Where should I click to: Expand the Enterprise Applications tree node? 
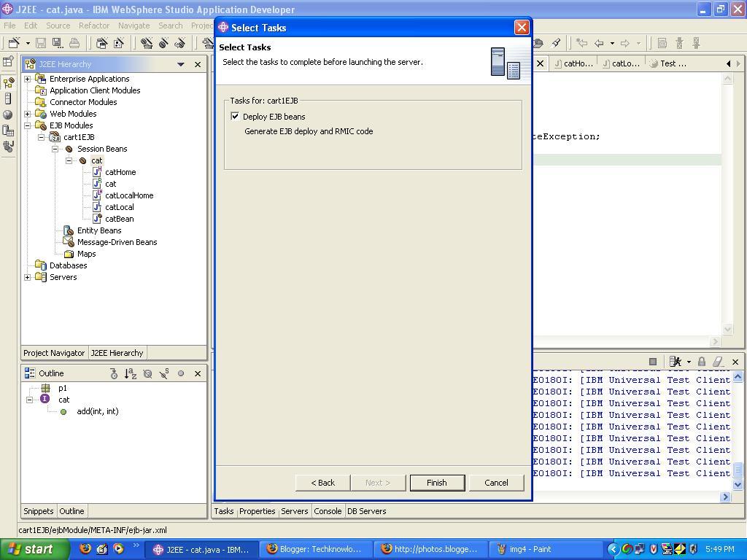[28, 79]
